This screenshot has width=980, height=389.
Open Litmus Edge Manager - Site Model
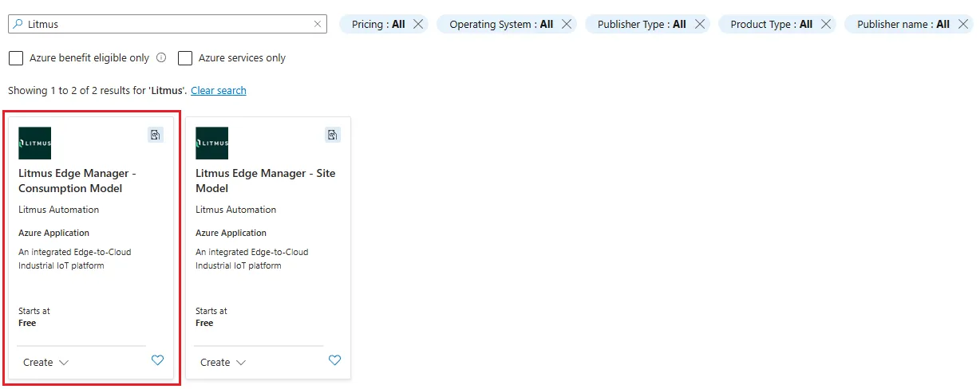tap(266, 181)
